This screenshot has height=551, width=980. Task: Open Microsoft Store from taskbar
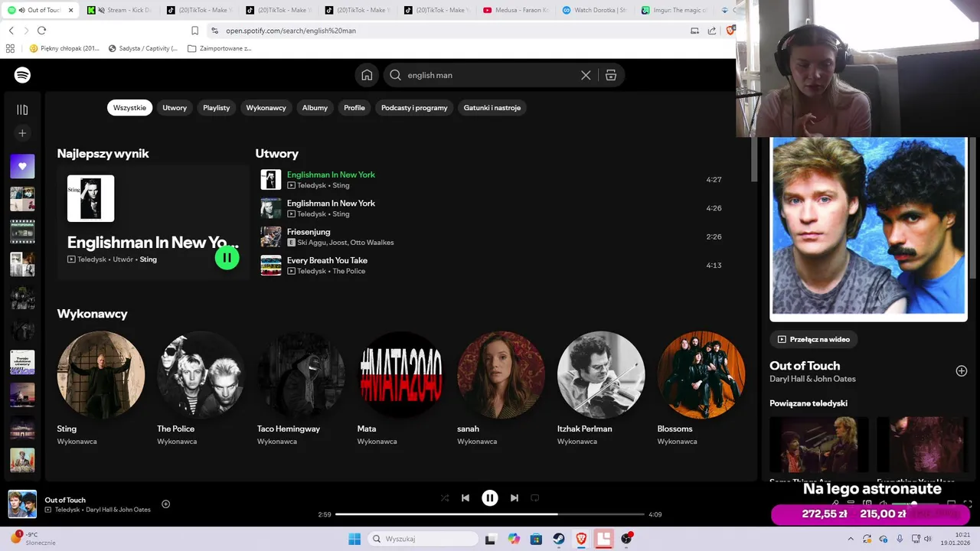pos(536,539)
